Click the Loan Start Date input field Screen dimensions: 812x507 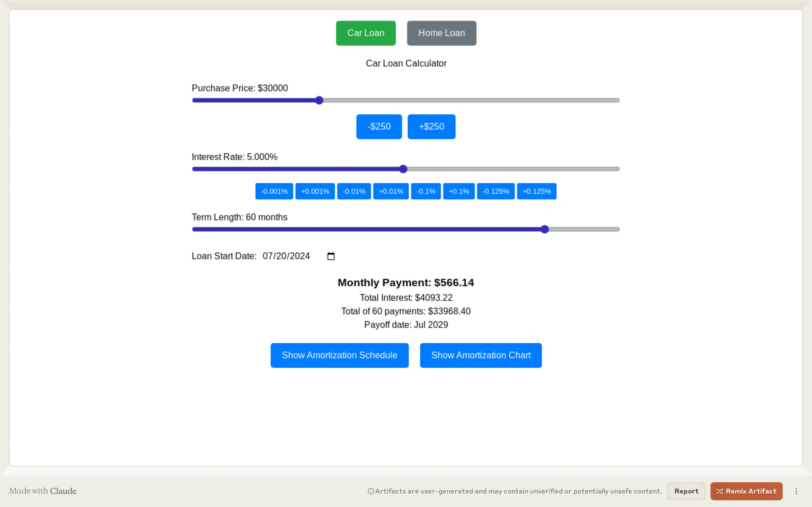tap(286, 256)
